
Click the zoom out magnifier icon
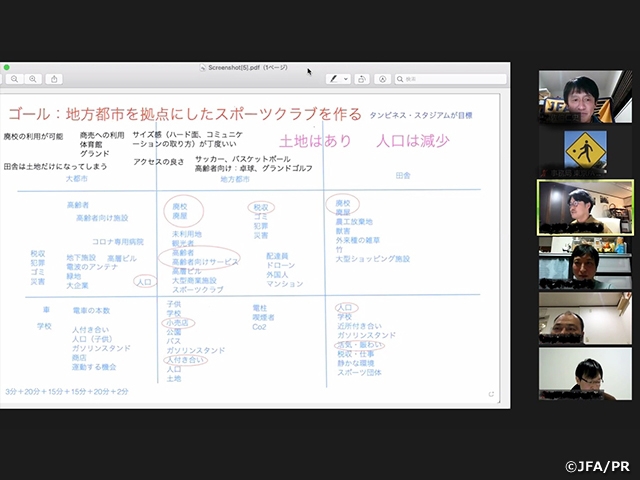(13, 79)
